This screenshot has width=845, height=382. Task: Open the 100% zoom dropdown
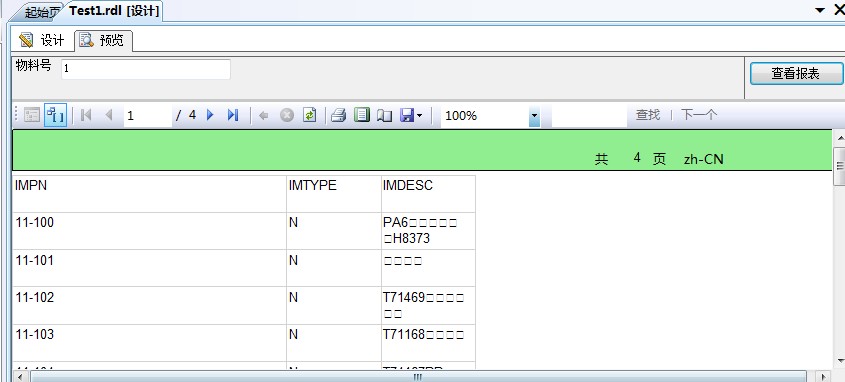pyautogui.click(x=534, y=115)
